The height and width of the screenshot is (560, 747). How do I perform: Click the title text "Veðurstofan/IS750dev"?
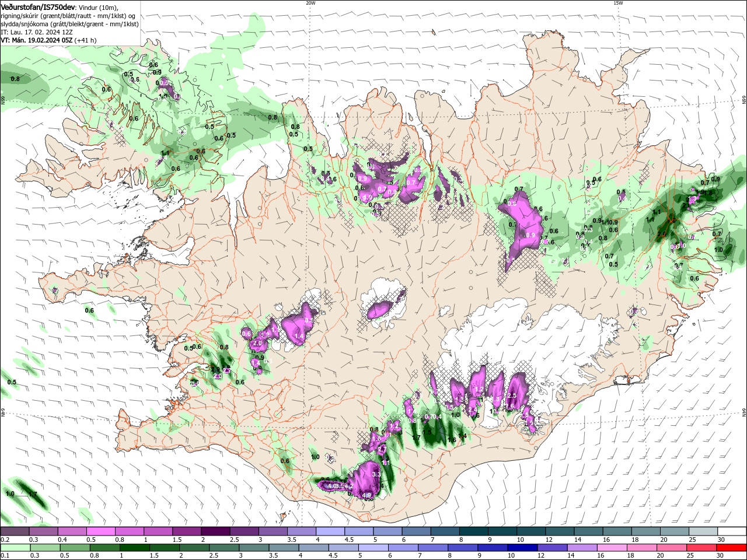(37, 6)
